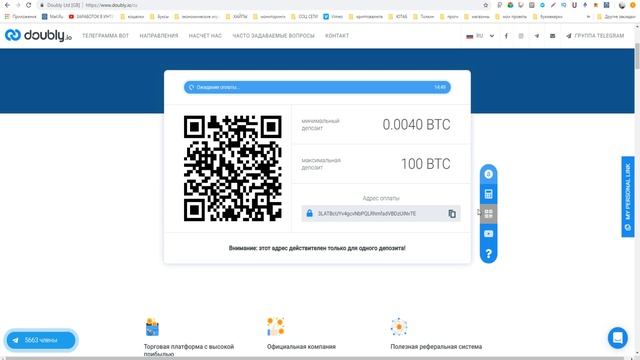Click the Полезная реферальная система heading

point(436,347)
